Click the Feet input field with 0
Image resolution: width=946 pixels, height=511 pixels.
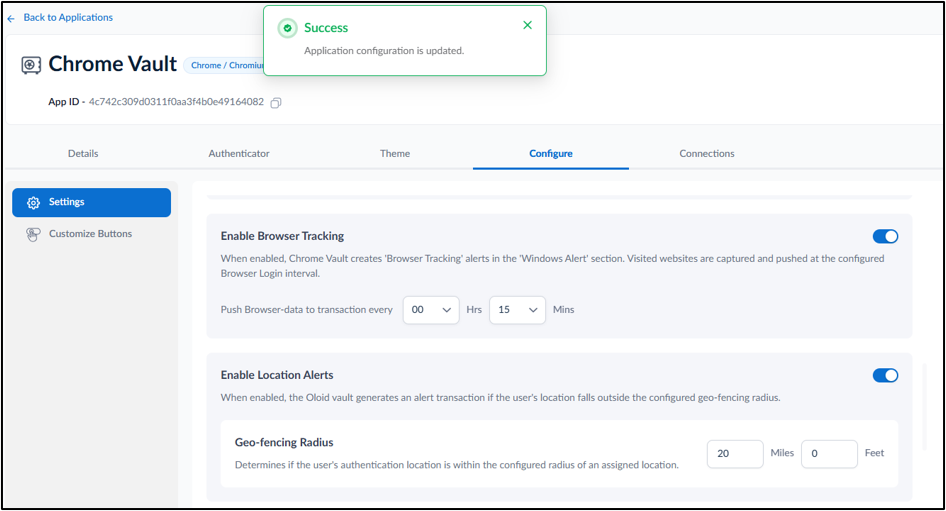pos(829,454)
